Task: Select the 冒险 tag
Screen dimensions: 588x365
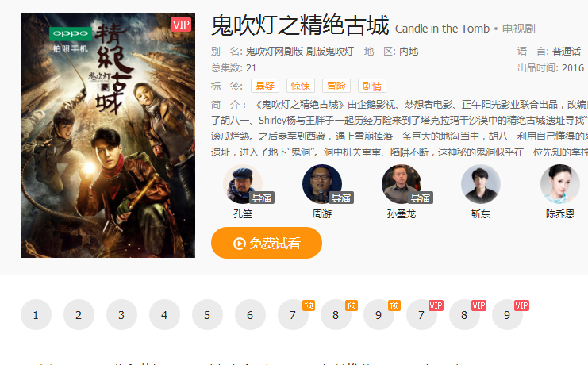Action: 336,86
